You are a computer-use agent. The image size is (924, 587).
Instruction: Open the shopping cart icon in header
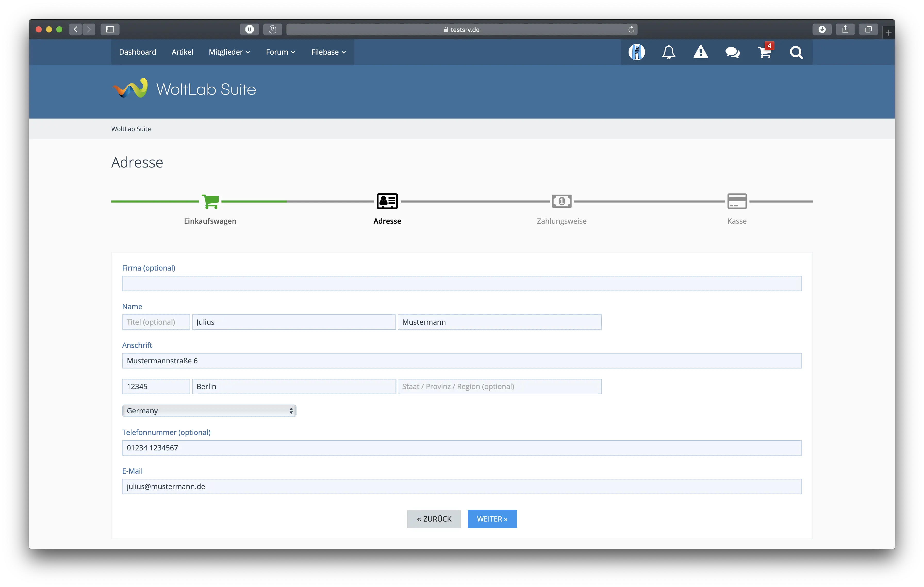[x=764, y=52]
